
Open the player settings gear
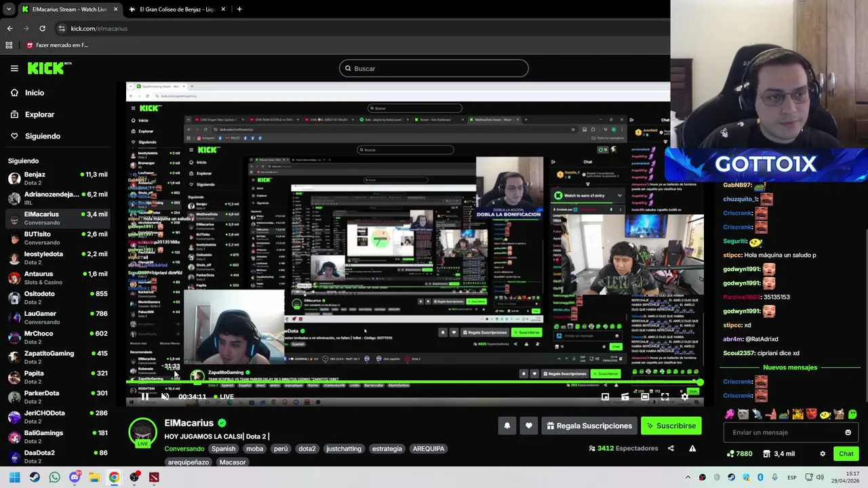coord(684,396)
